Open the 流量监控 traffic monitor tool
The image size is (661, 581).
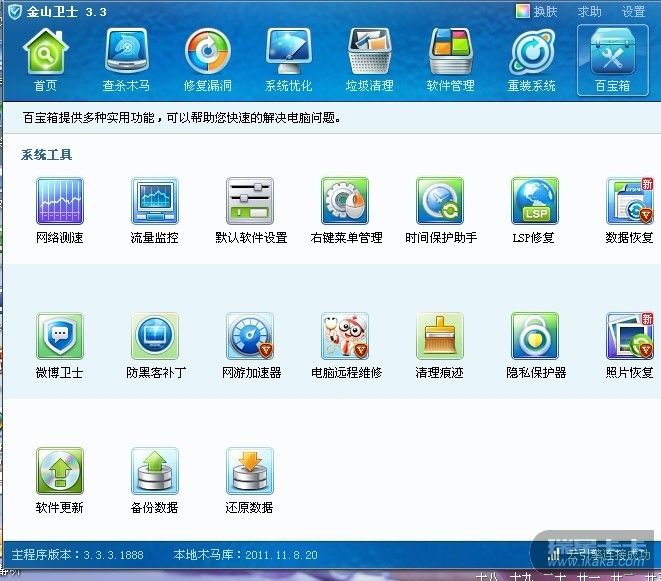pyautogui.click(x=155, y=210)
